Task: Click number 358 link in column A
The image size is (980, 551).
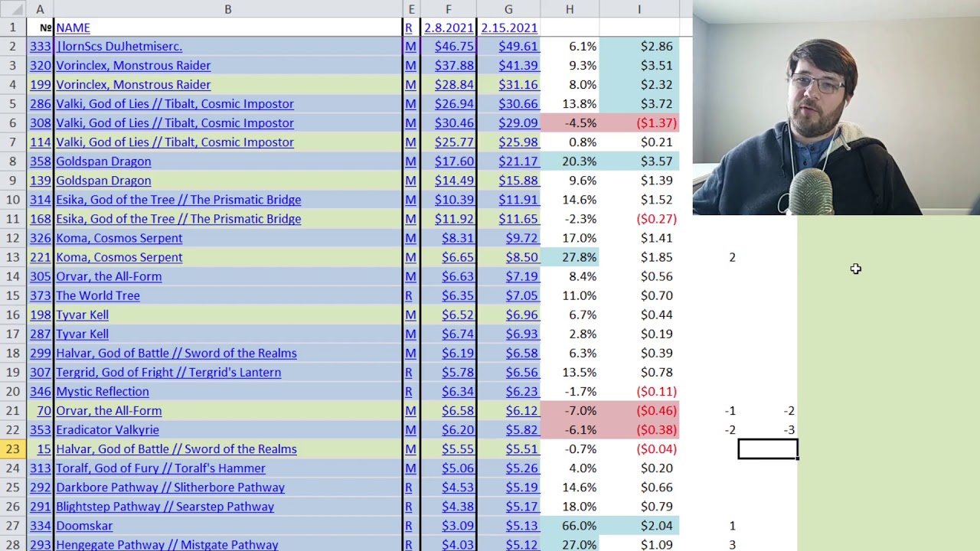Action: pyautogui.click(x=40, y=161)
